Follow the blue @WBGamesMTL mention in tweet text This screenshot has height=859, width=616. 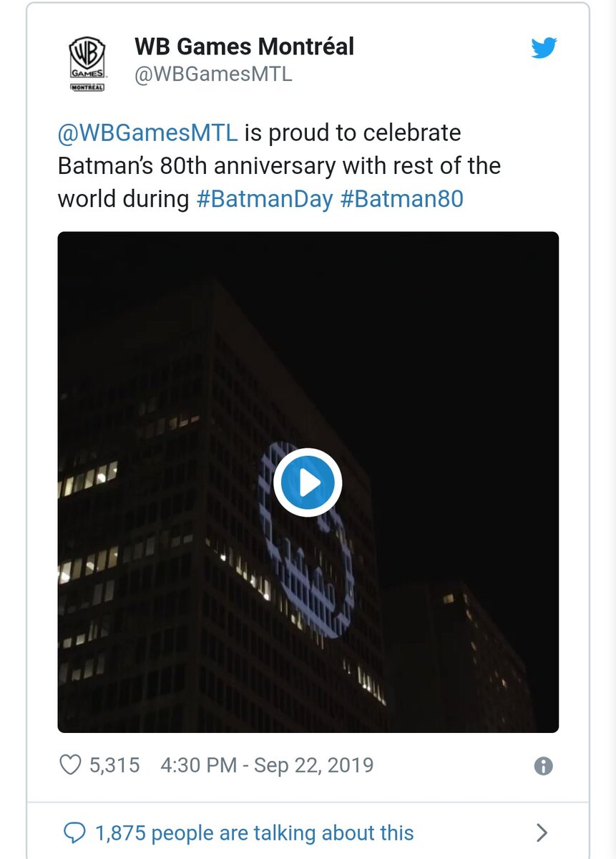click(x=147, y=133)
